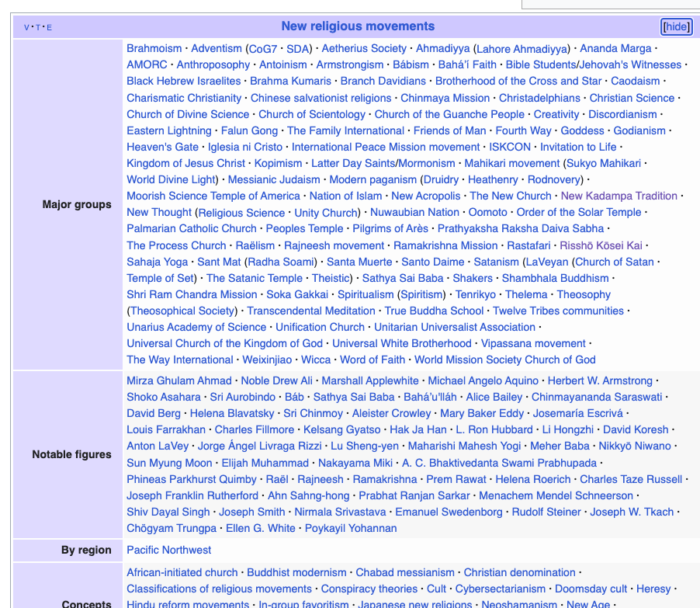Go to the Unification Church article

[x=320, y=327]
